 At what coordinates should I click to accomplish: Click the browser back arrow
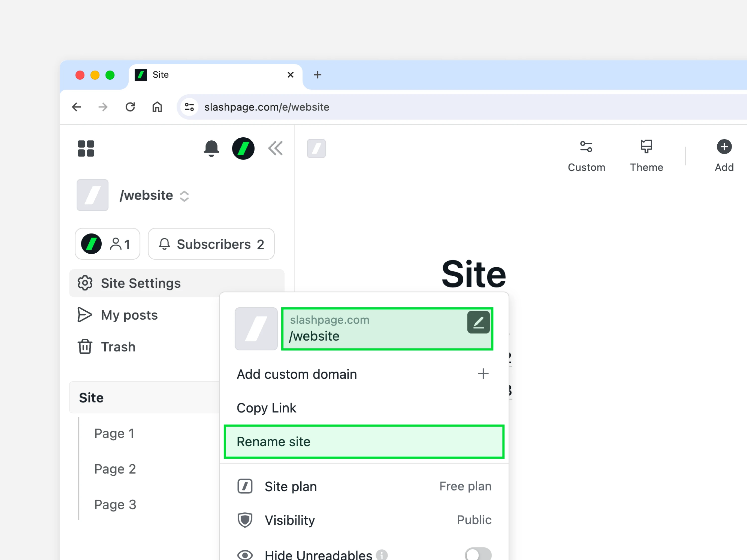(x=77, y=107)
